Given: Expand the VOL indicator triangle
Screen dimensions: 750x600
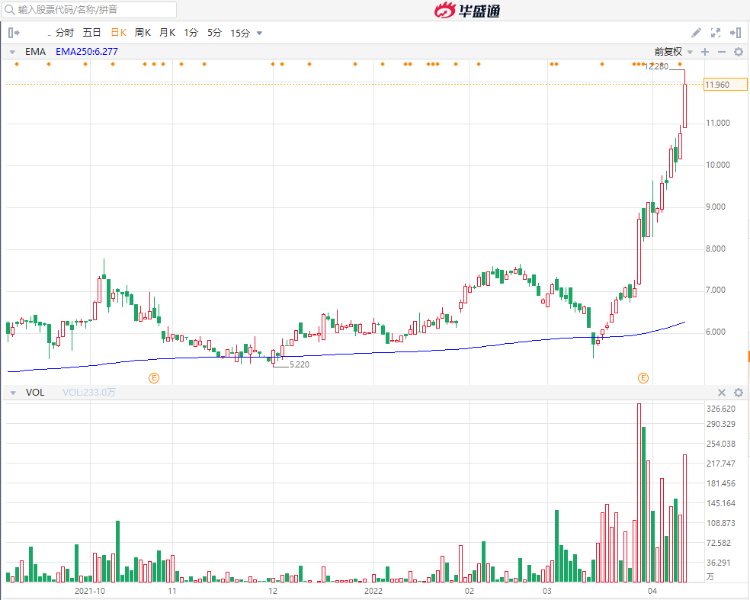Looking at the screenshot, I should (13, 393).
